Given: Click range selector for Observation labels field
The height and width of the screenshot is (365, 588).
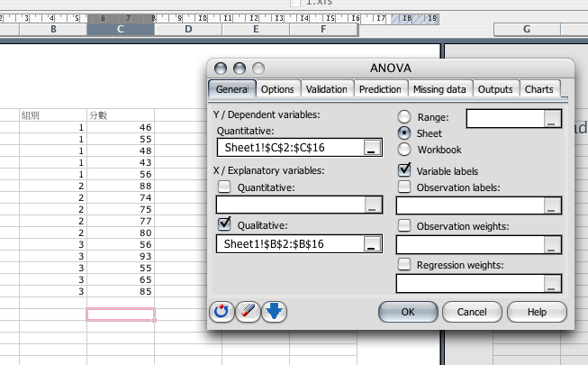Looking at the screenshot, I should tap(552, 205).
